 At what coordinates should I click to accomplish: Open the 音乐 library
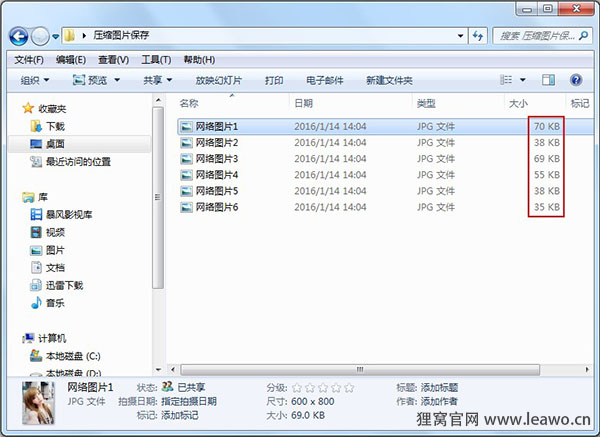pos(54,302)
